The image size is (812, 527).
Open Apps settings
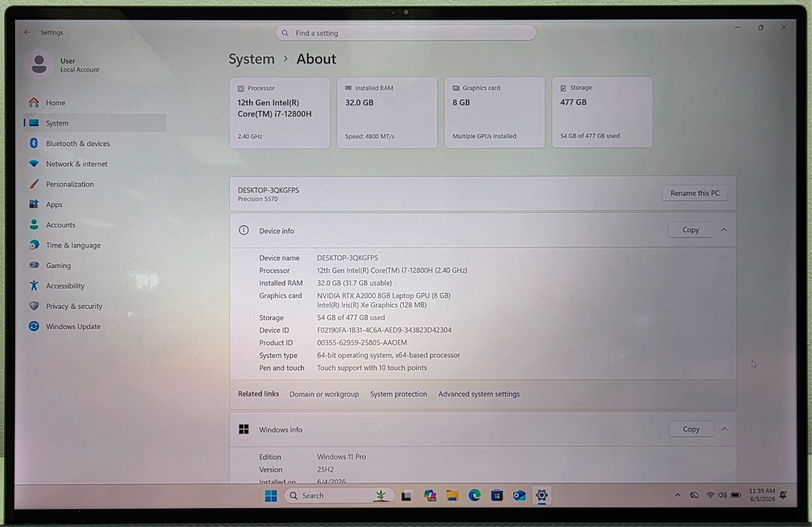pyautogui.click(x=95, y=204)
